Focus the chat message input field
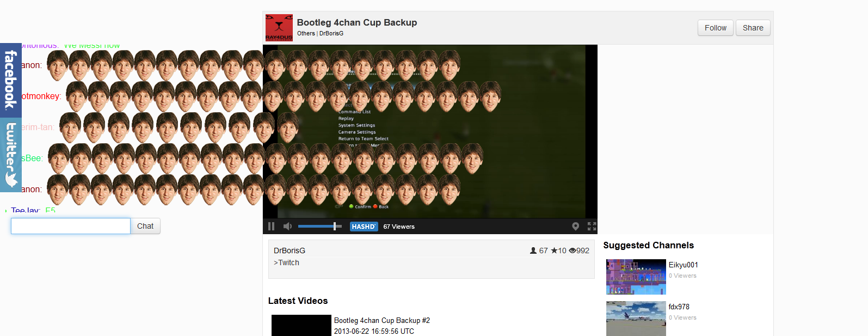This screenshot has width=868, height=336. point(71,226)
